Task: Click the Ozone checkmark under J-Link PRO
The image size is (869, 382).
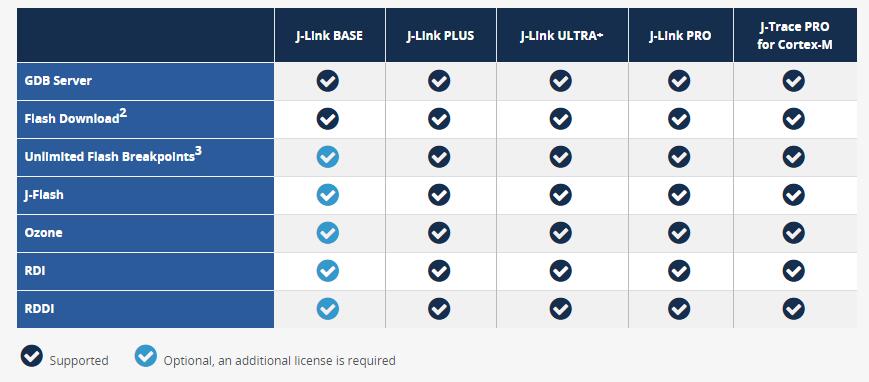Action: (x=679, y=233)
